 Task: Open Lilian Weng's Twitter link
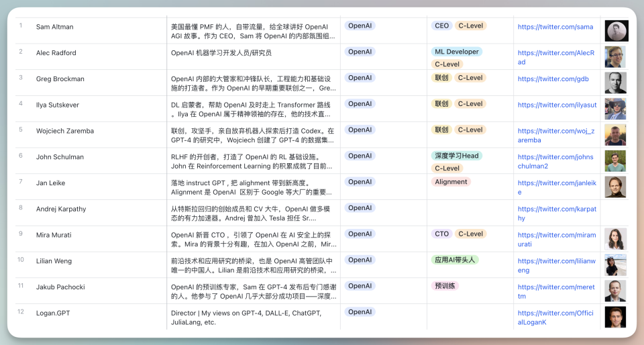click(x=557, y=265)
